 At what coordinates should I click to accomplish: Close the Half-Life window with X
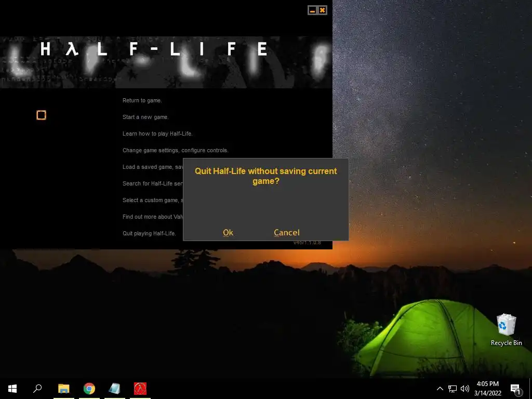coord(322,10)
